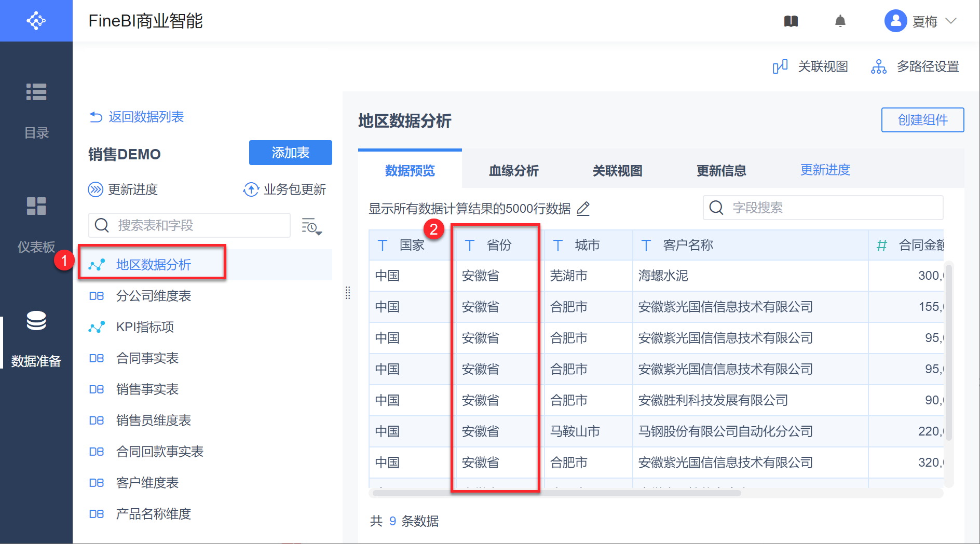The image size is (980, 544).
Task: Click the 海螺水泥 cell
Action: pyautogui.click(x=751, y=276)
